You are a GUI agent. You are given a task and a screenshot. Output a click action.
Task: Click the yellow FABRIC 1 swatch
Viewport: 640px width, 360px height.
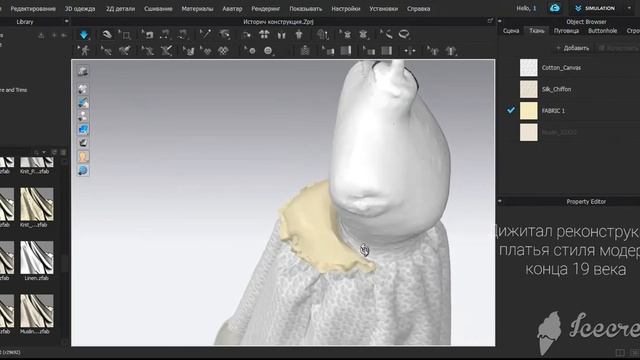pyautogui.click(x=529, y=111)
